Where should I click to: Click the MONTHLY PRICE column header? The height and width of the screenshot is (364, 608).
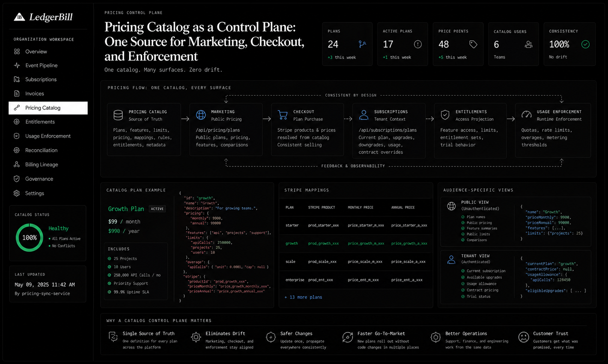coord(361,207)
